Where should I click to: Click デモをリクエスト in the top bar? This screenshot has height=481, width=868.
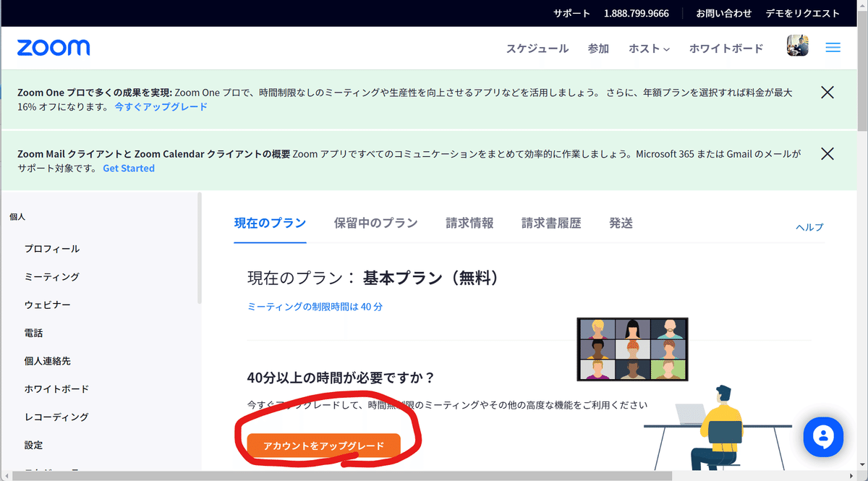click(x=803, y=13)
